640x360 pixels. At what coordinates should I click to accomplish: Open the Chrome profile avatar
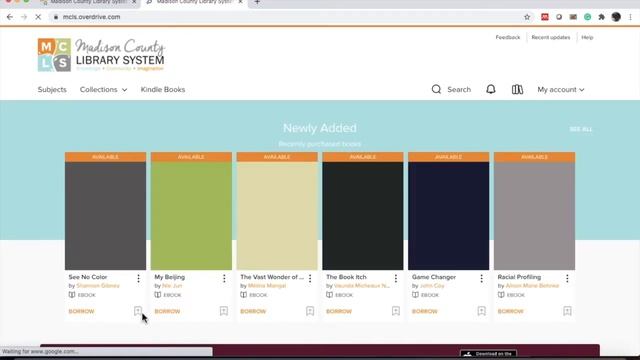[616, 17]
